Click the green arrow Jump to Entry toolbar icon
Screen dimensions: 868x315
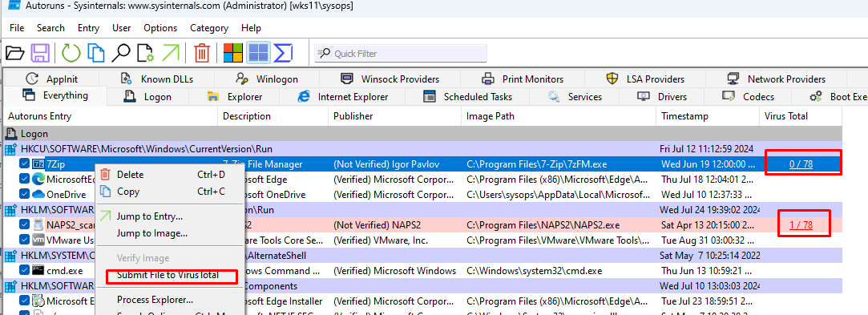point(171,53)
